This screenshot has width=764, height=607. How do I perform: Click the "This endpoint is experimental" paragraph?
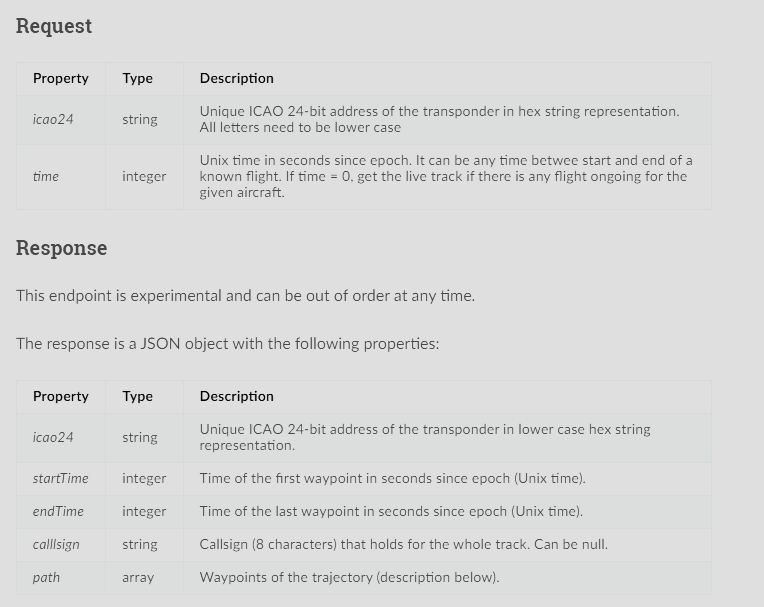point(245,296)
